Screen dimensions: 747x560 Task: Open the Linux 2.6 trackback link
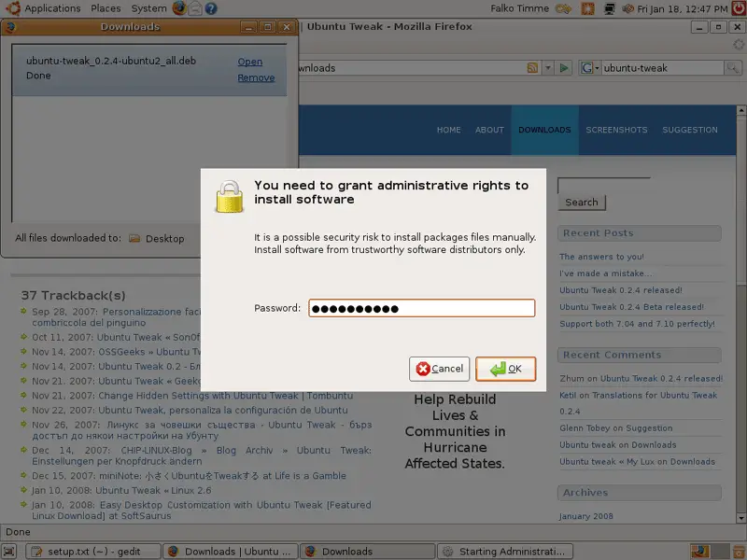[153, 491]
